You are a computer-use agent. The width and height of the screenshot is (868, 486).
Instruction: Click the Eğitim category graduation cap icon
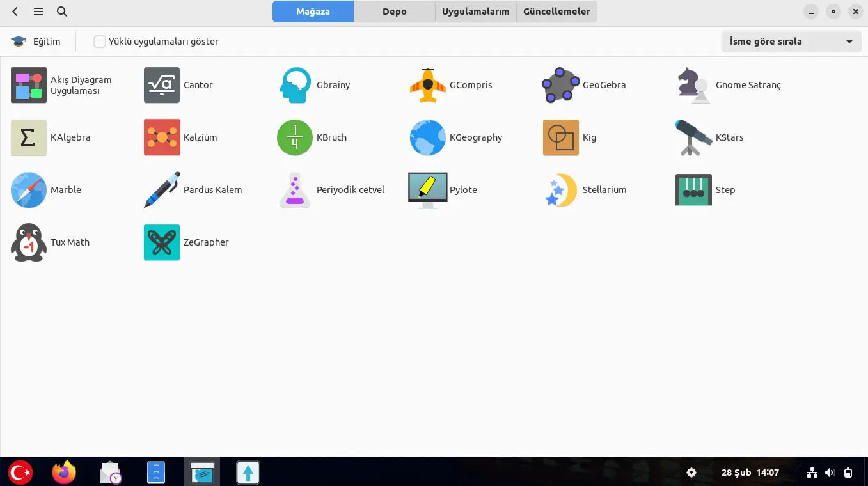(19, 42)
